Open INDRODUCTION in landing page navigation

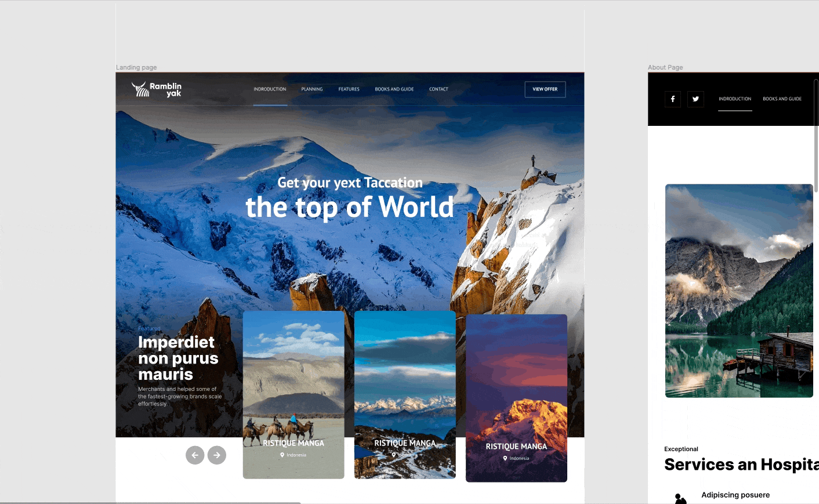[270, 89]
